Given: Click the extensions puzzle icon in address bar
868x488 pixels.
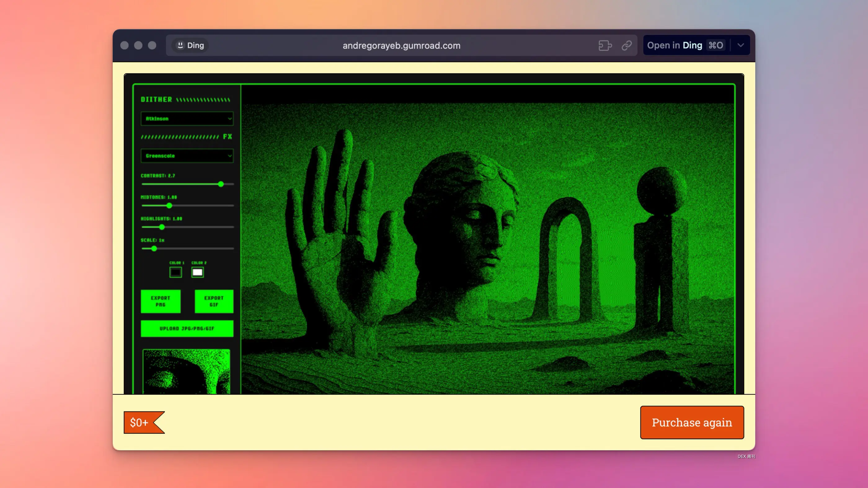Looking at the screenshot, I should pos(605,46).
